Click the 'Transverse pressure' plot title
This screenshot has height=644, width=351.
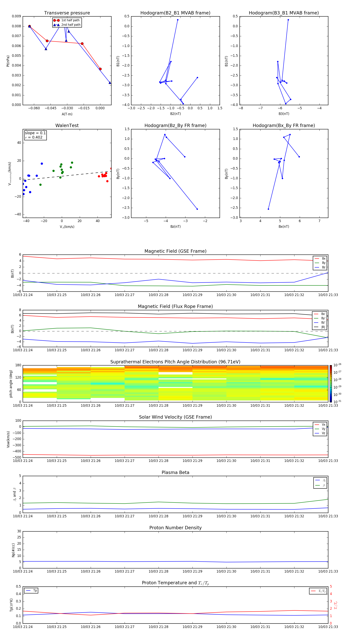pyautogui.click(x=67, y=13)
